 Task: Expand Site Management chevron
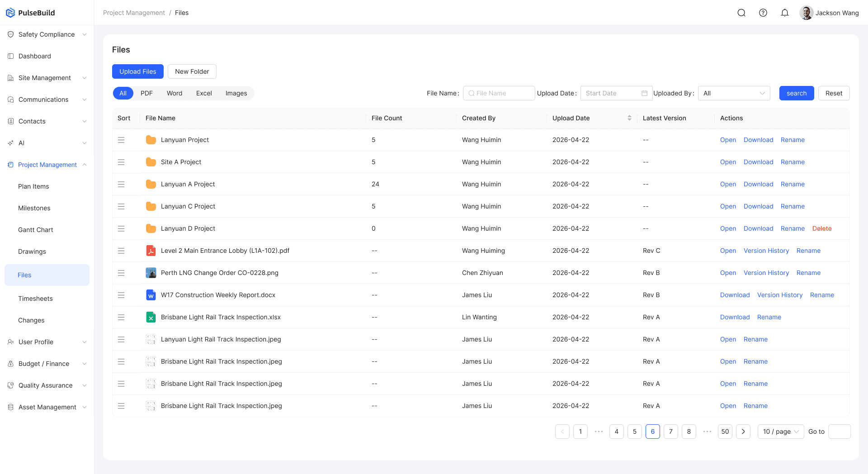(85, 78)
